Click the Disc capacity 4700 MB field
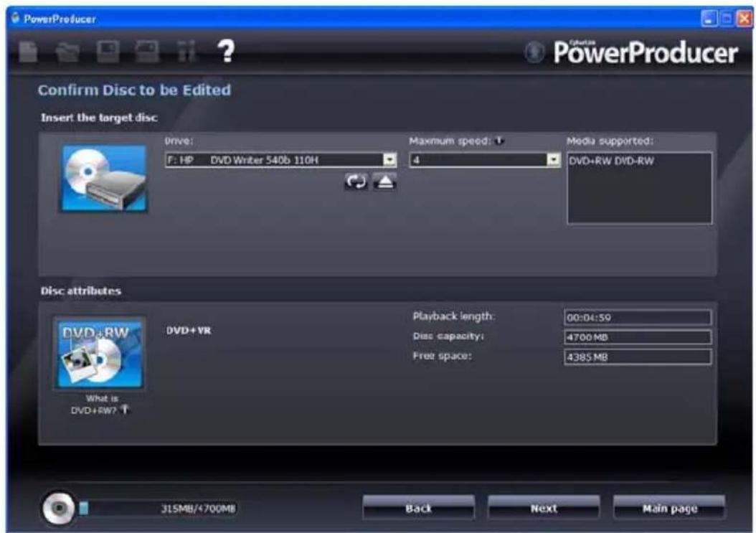Screen dimensions: 756x533 pyautogui.click(x=638, y=337)
